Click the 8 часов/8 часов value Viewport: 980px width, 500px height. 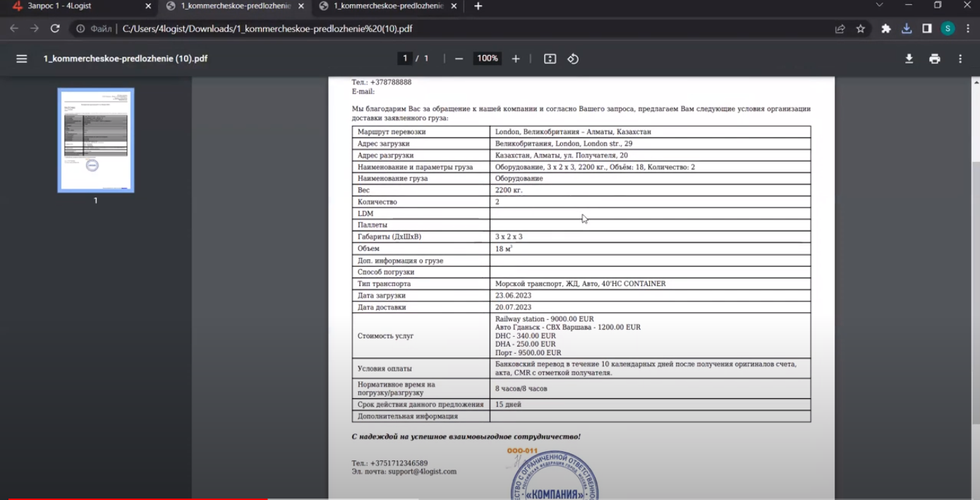pos(521,389)
